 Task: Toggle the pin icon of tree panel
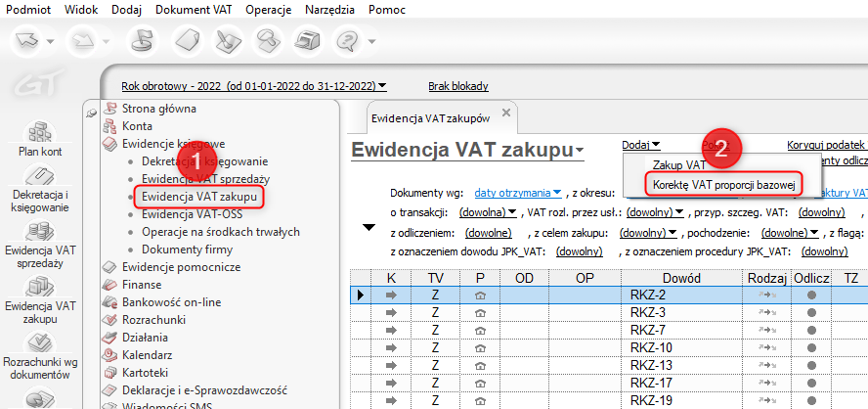(x=92, y=113)
